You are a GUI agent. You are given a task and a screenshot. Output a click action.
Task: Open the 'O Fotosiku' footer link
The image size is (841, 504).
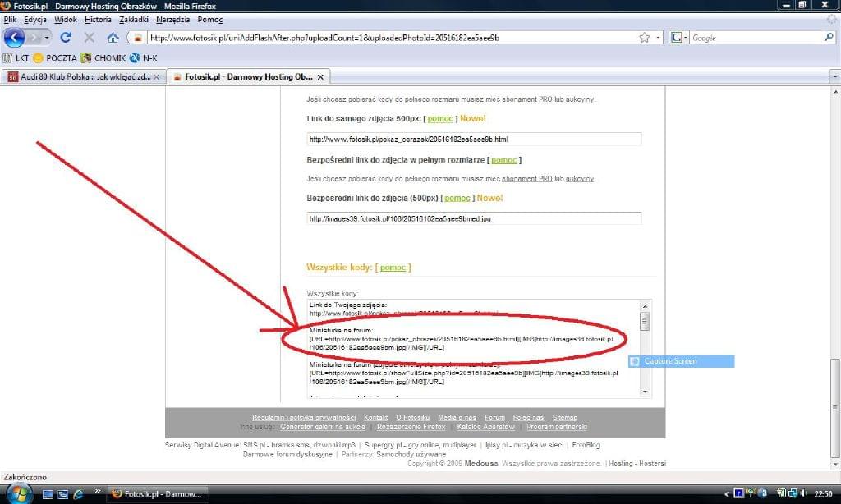412,417
